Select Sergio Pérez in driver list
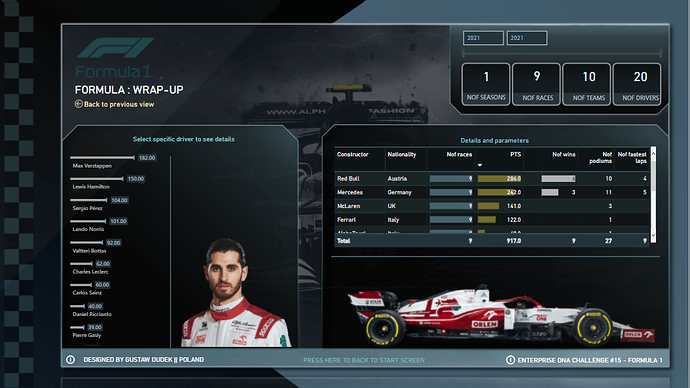 [x=88, y=208]
